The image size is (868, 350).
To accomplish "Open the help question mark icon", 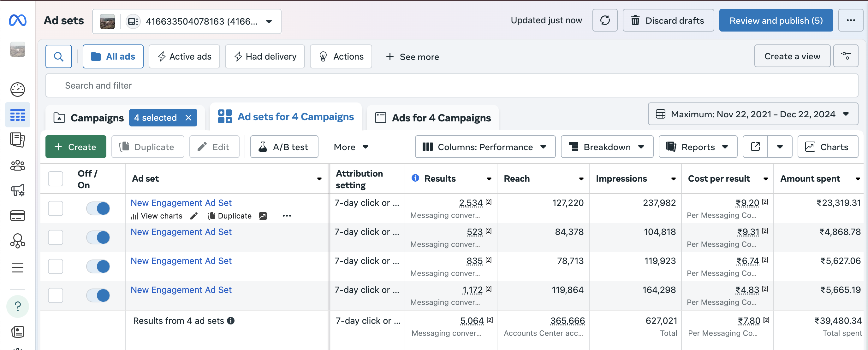I will click(x=18, y=306).
